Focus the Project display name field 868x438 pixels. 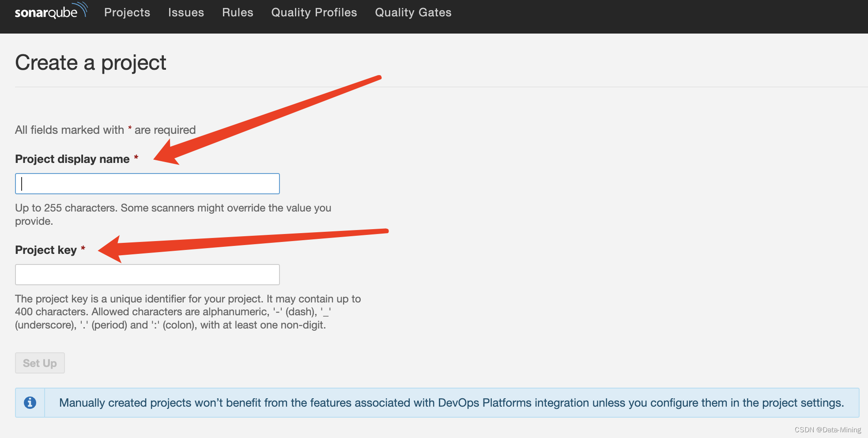point(147,184)
